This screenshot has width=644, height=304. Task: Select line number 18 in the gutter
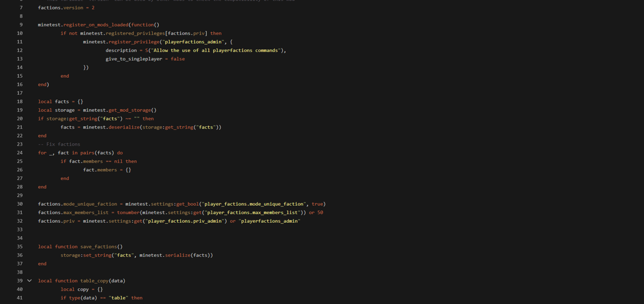19,102
